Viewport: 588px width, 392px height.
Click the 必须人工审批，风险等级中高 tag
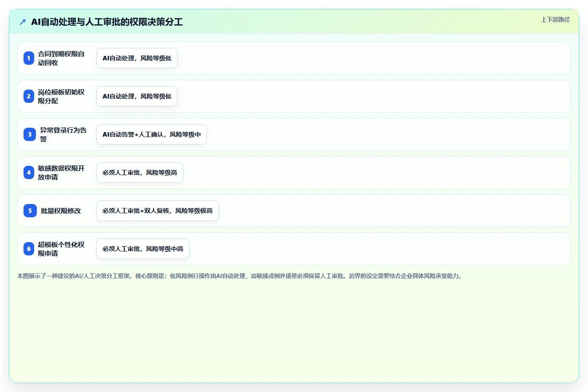point(143,249)
